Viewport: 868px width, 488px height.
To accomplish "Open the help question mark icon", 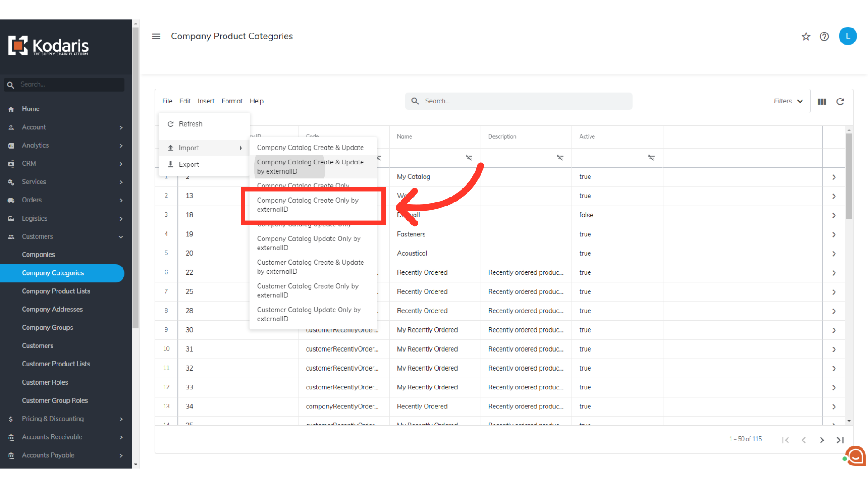I will tap(824, 37).
